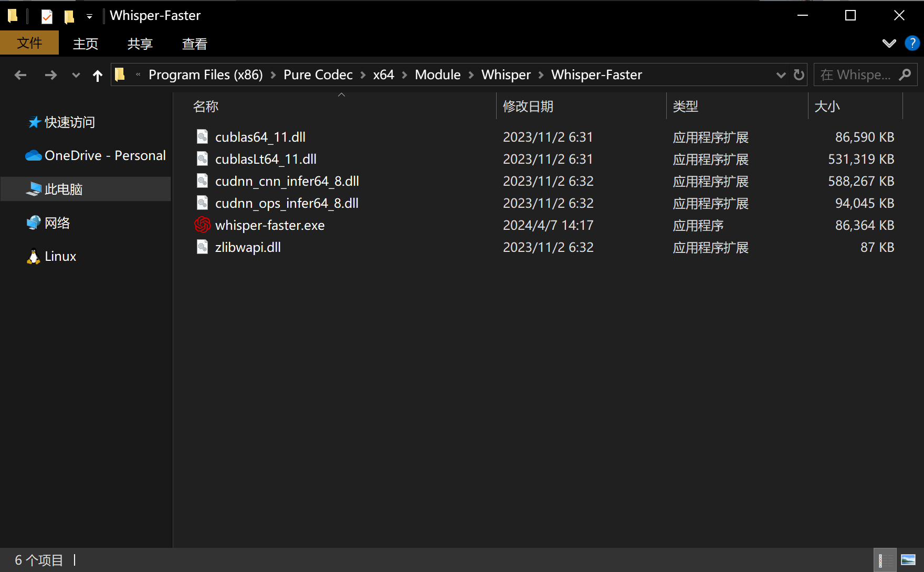Click the 588,267 KB size cell
The height and width of the screenshot is (572, 924).
(x=861, y=181)
